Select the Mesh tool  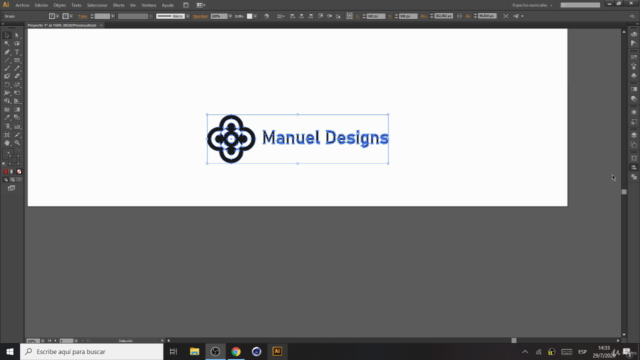click(x=7, y=110)
